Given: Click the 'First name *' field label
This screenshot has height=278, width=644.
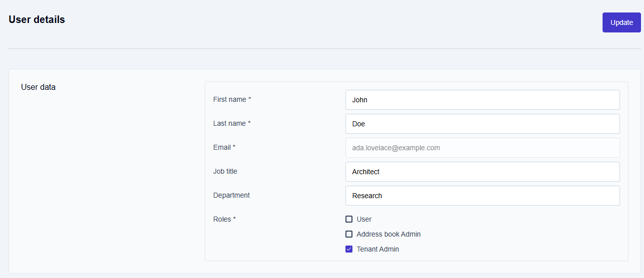Looking at the screenshot, I should pyautogui.click(x=232, y=99).
